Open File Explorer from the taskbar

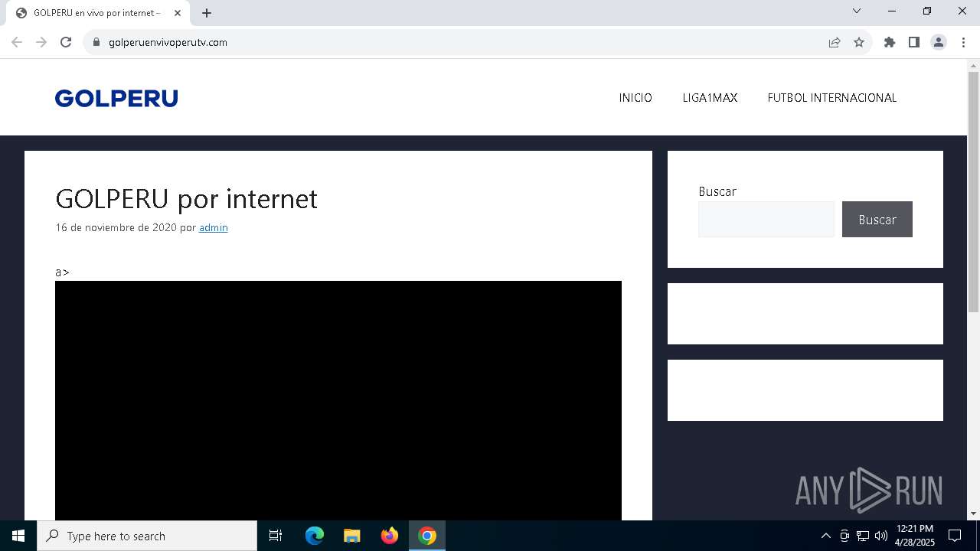coord(352,536)
